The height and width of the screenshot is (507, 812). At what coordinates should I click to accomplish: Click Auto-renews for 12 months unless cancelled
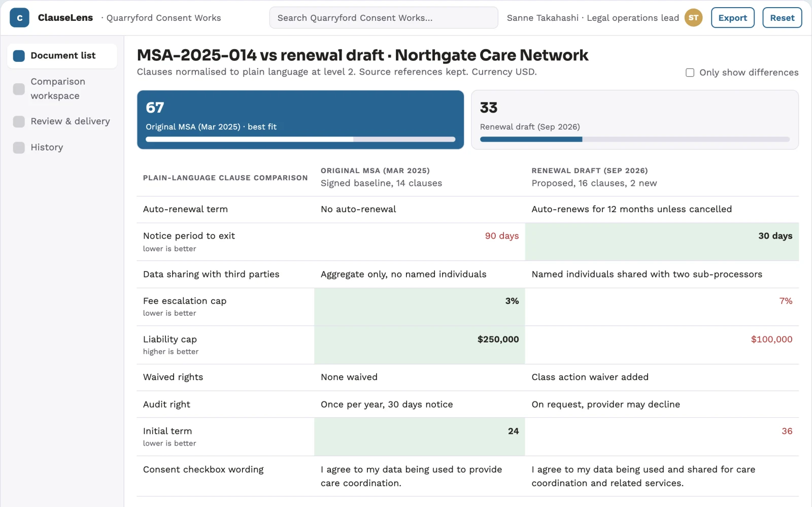pyautogui.click(x=631, y=210)
